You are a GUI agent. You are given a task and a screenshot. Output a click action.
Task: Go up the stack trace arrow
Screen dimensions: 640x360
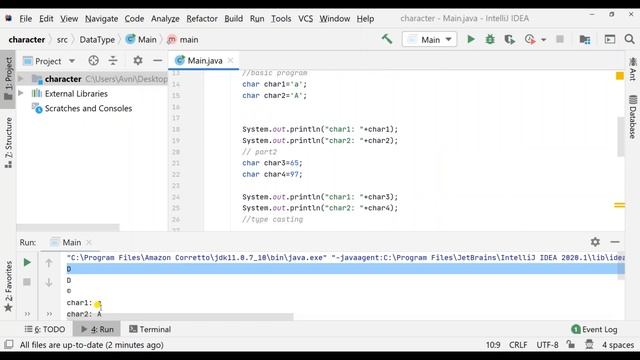pos(49,262)
